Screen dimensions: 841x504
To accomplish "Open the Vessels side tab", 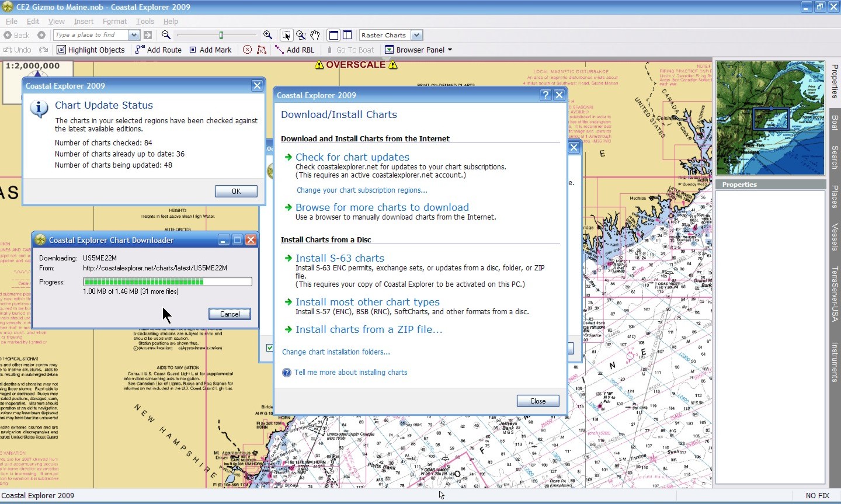I will click(835, 237).
